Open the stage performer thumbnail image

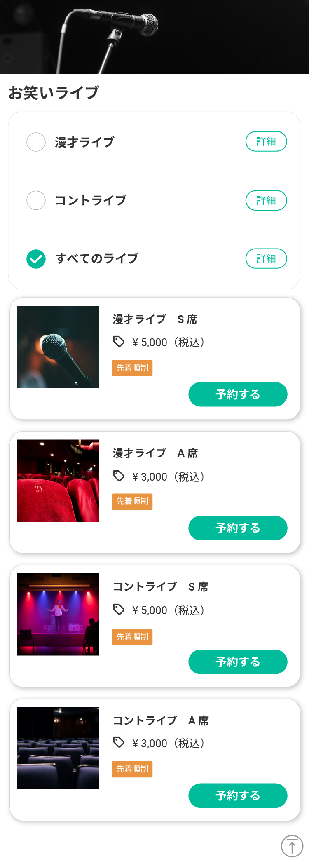(58, 615)
